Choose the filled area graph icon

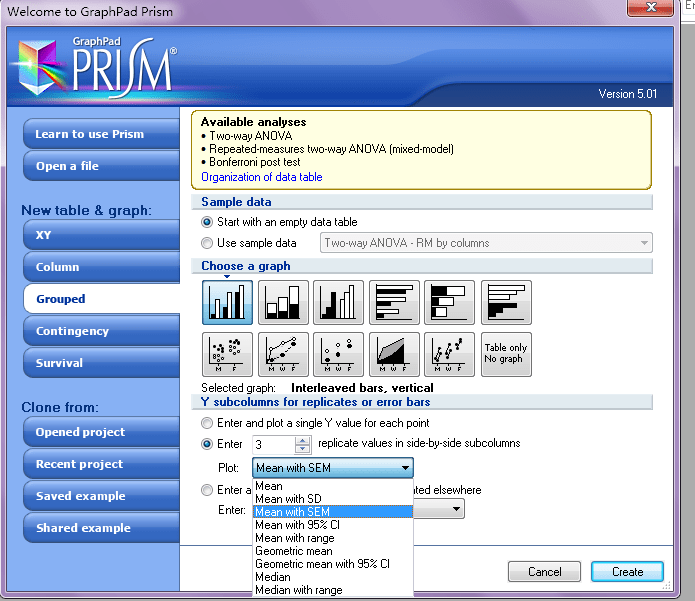(394, 354)
